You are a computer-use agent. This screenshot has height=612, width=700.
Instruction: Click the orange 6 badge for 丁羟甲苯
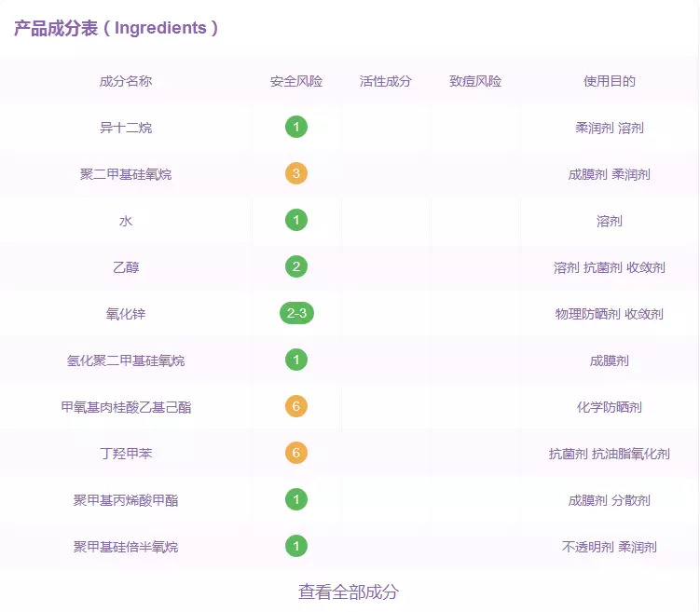[296, 453]
